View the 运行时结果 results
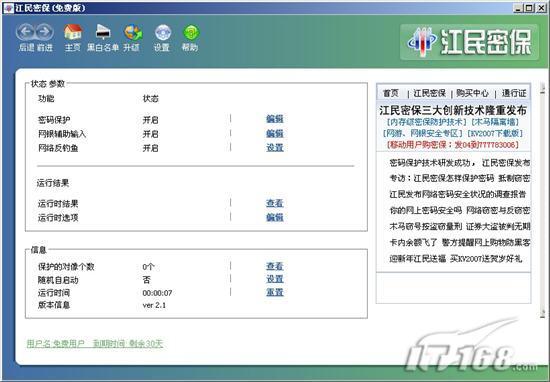Viewport: 550px width, 382px height. pyautogui.click(x=275, y=203)
